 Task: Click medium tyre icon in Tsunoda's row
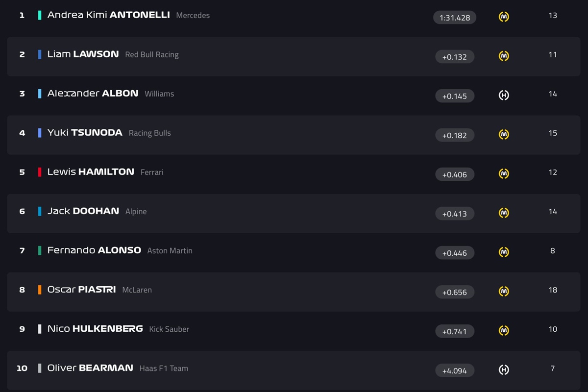click(x=504, y=134)
